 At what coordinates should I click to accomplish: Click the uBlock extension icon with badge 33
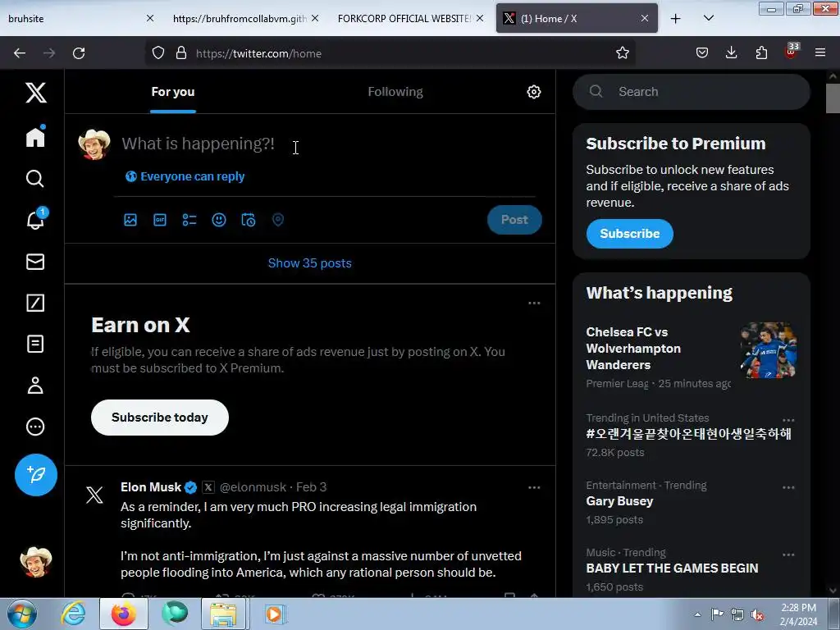pos(792,52)
